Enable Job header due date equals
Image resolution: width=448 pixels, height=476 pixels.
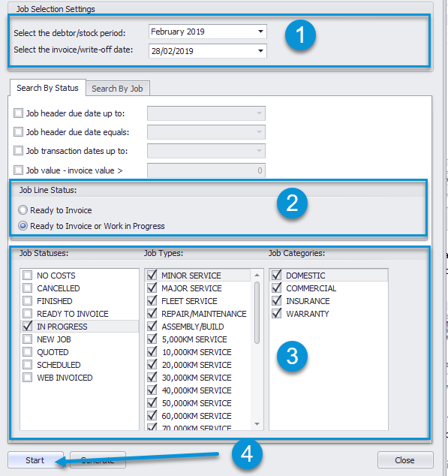(19, 132)
